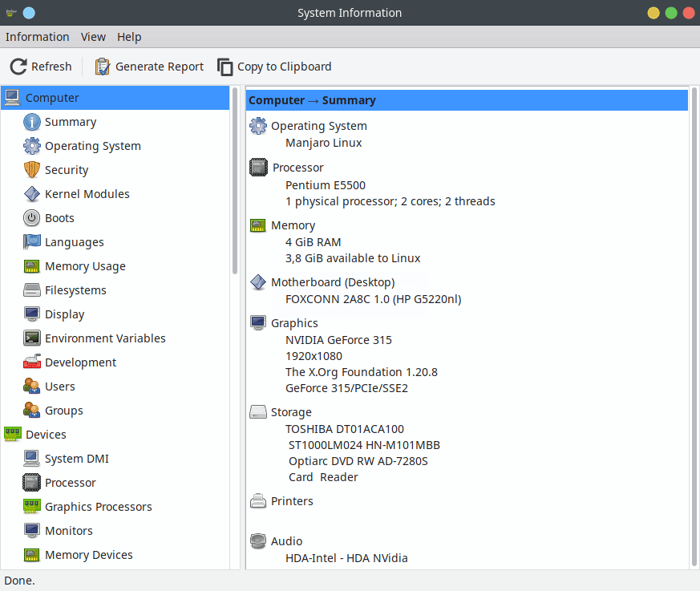
Task: Click the green maximize window button
Action: point(671,13)
